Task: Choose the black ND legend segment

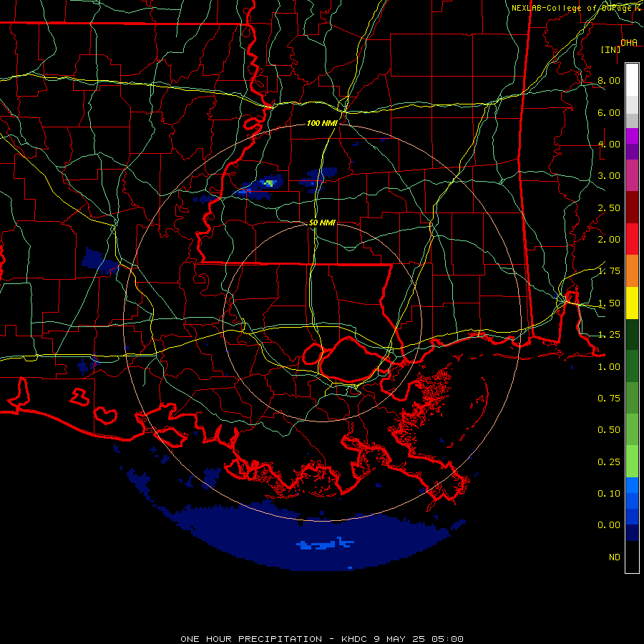Action: (632, 557)
